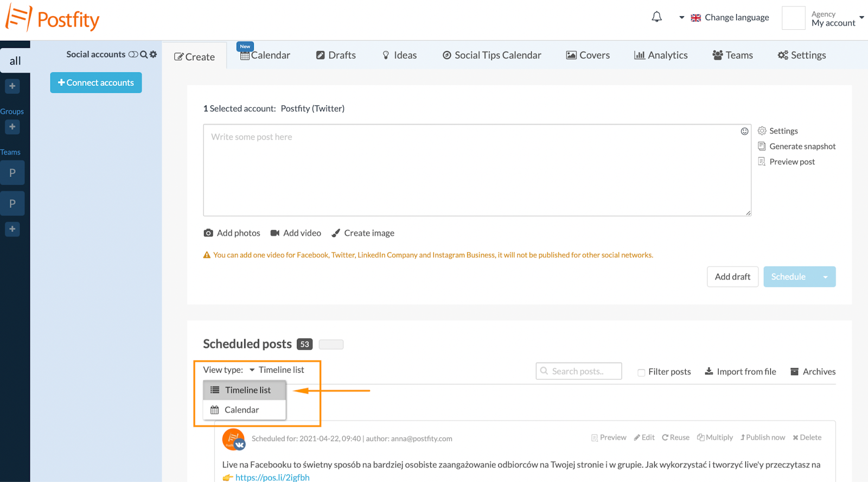Select Timeline list view option
868x482 pixels.
244,390
